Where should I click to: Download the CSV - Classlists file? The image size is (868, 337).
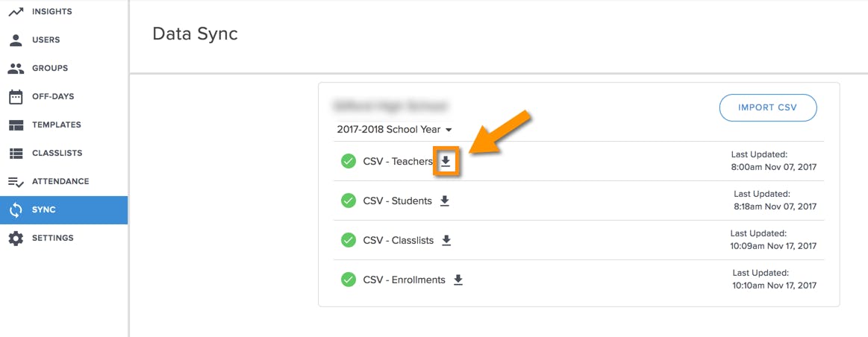[x=446, y=241]
